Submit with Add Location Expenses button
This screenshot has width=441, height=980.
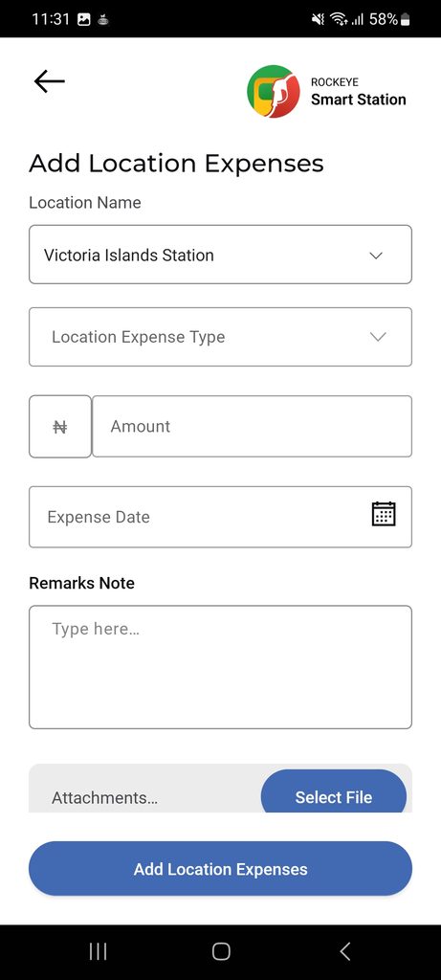tap(220, 869)
